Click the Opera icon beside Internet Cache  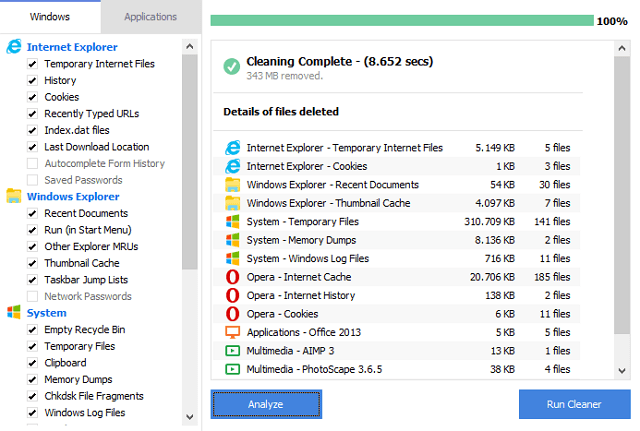click(x=233, y=277)
